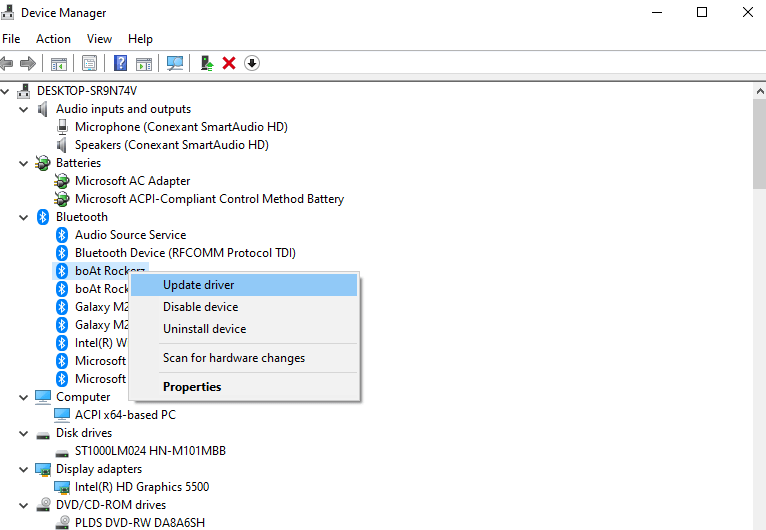Click the Display adapters category icon
766x530 pixels.
tap(43, 469)
